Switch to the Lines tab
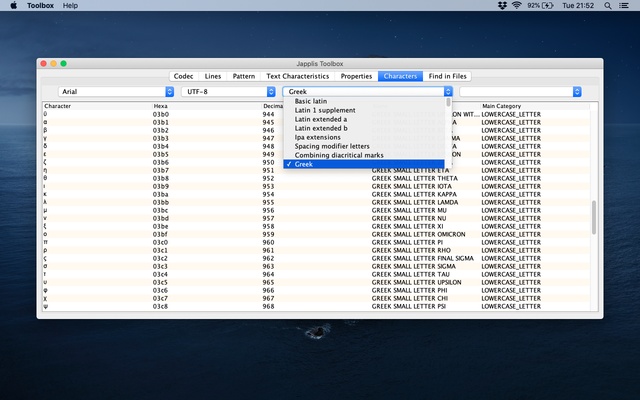The width and height of the screenshot is (640, 400). (x=213, y=76)
